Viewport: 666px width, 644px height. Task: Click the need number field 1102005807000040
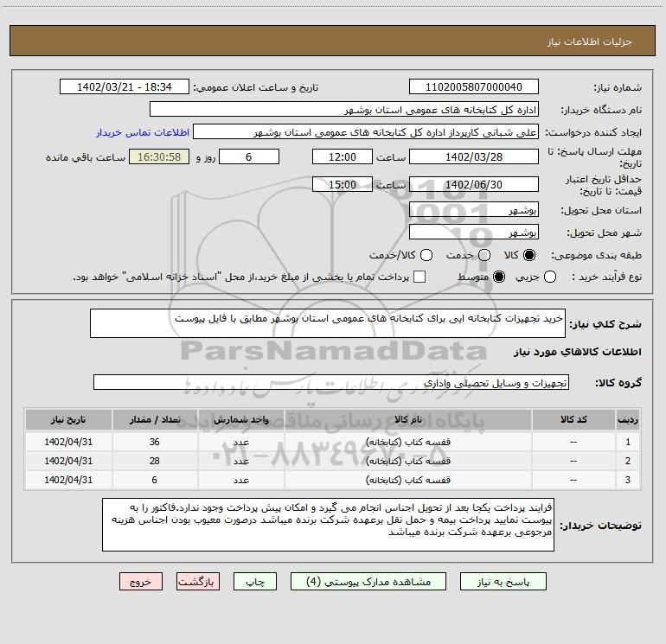(474, 87)
